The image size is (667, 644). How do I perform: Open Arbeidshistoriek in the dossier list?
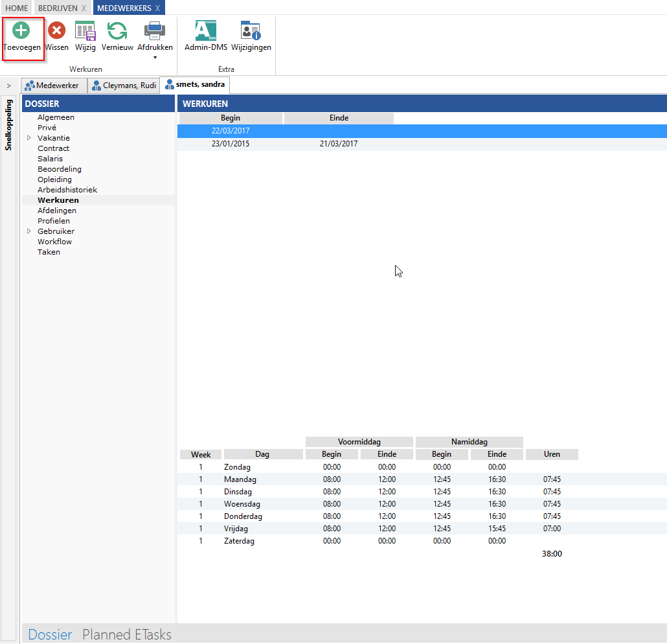click(x=67, y=190)
